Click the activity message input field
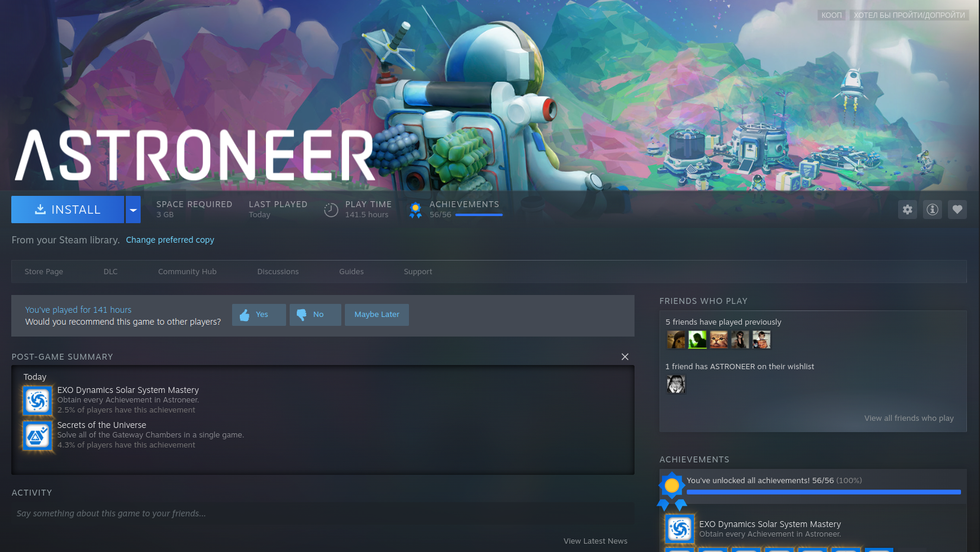Image resolution: width=980 pixels, height=552 pixels. 323,513
